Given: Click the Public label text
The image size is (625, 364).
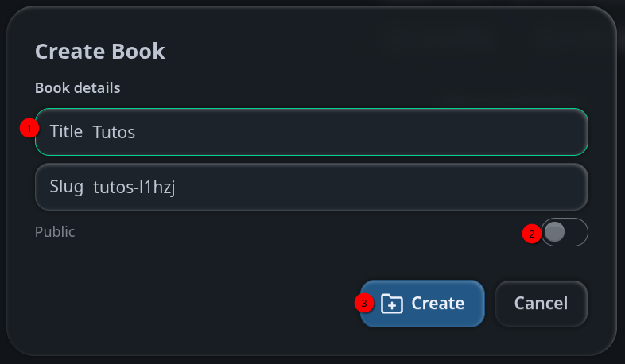Looking at the screenshot, I should pos(55,232).
